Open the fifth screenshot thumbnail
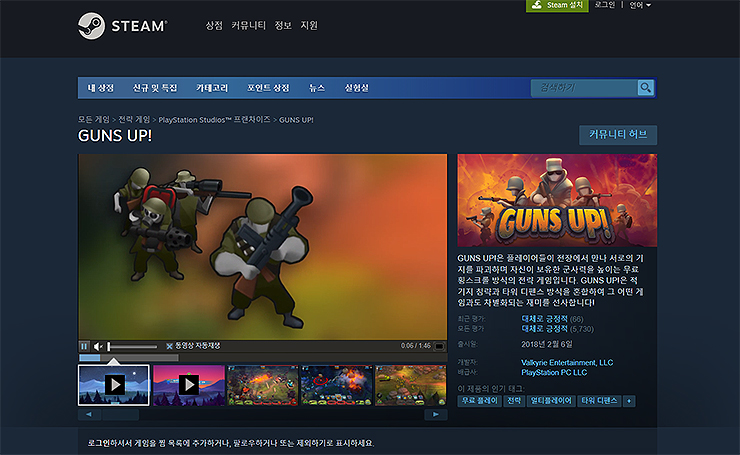The width and height of the screenshot is (740, 455). [x=411, y=385]
